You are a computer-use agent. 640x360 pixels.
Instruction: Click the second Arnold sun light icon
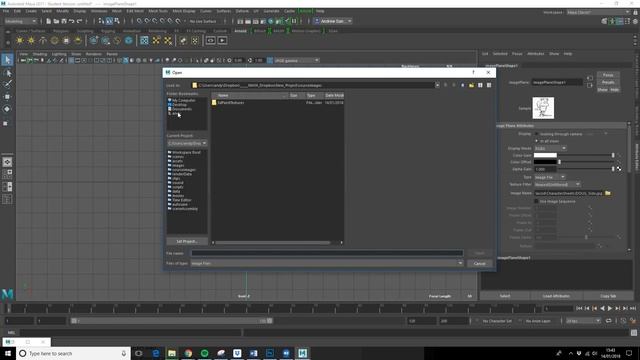pos(31,40)
